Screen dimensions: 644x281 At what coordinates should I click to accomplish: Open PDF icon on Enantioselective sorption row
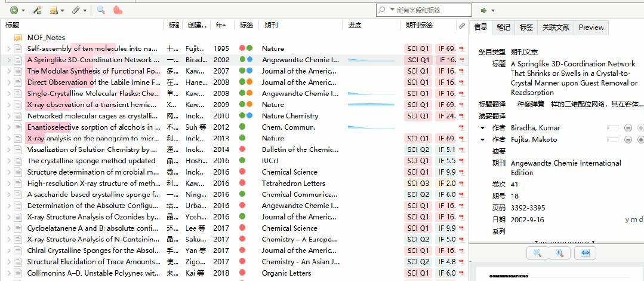461,127
